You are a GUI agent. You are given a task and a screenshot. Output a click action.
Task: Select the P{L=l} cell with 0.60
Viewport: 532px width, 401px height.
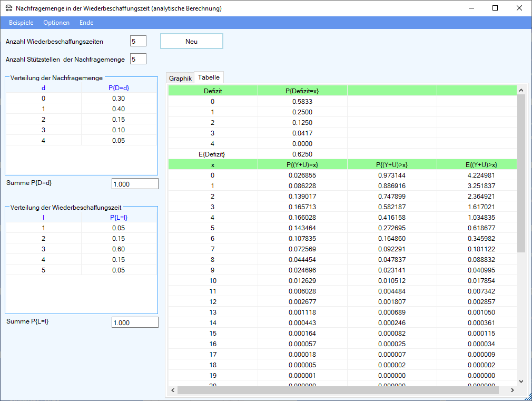[x=119, y=249]
